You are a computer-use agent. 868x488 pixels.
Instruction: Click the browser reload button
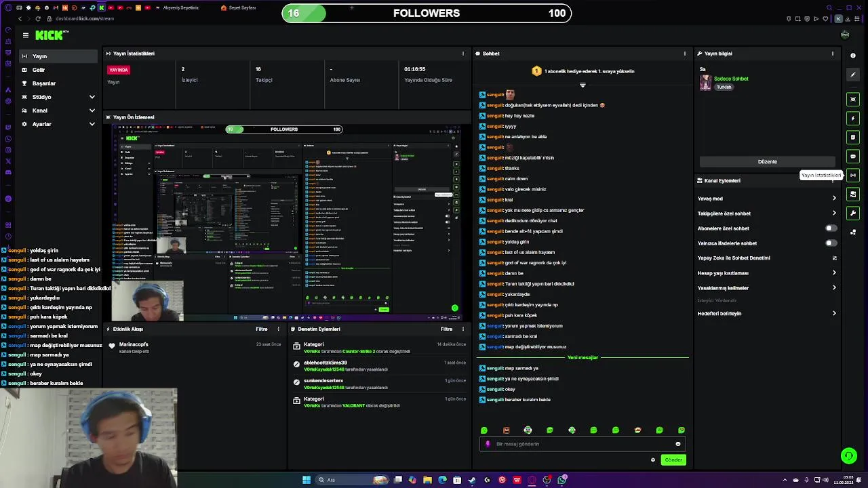tap(37, 19)
